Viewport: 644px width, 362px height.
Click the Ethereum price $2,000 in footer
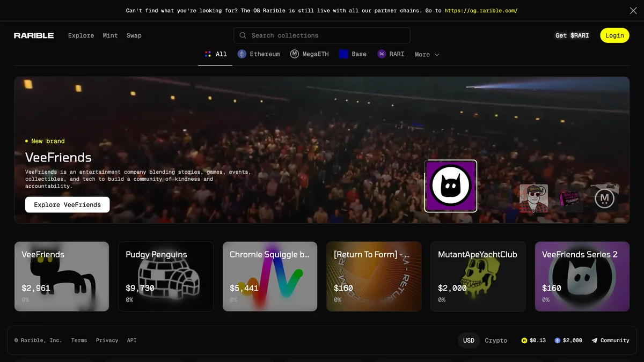point(568,341)
